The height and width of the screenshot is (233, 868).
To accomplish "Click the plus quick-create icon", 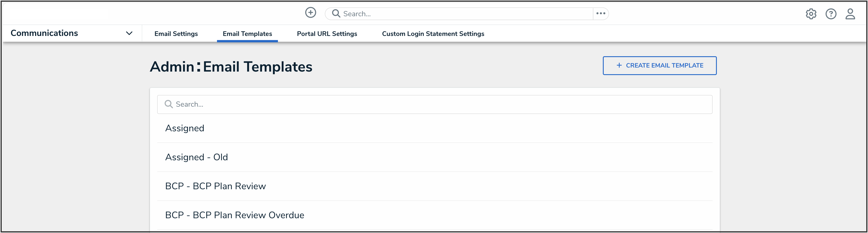I will point(310,13).
